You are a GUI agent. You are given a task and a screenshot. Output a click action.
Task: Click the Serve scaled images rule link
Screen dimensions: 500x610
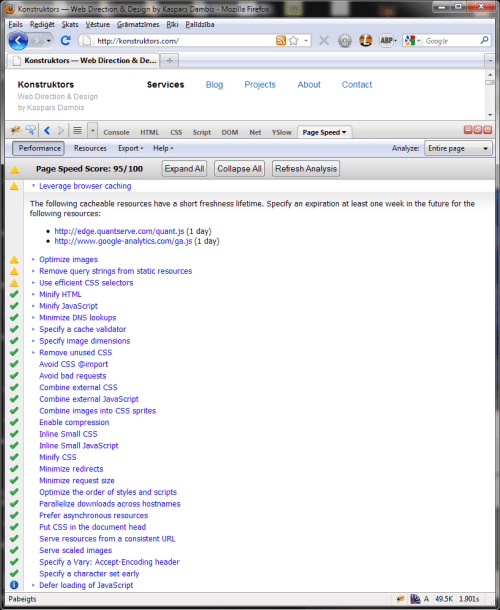coord(75,550)
